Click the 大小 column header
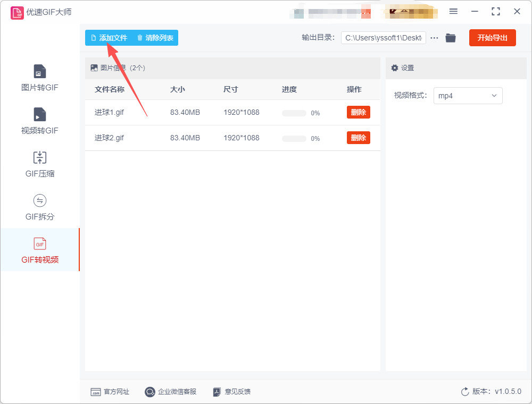Screen dimensions: 532x404 pyautogui.click(x=178, y=89)
